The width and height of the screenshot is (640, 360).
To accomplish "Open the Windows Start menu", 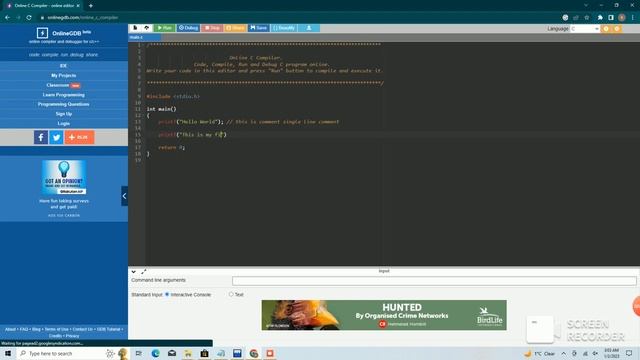I will pyautogui.click(x=8, y=353).
